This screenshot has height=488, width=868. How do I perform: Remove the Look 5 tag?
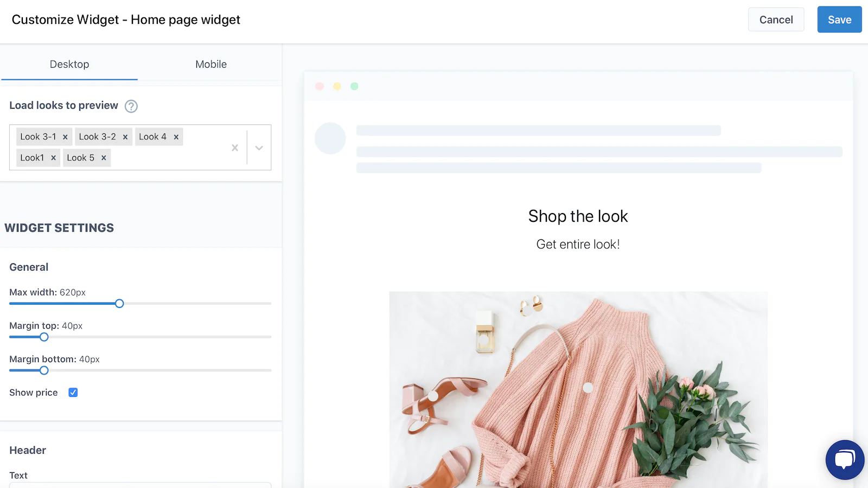tap(104, 158)
